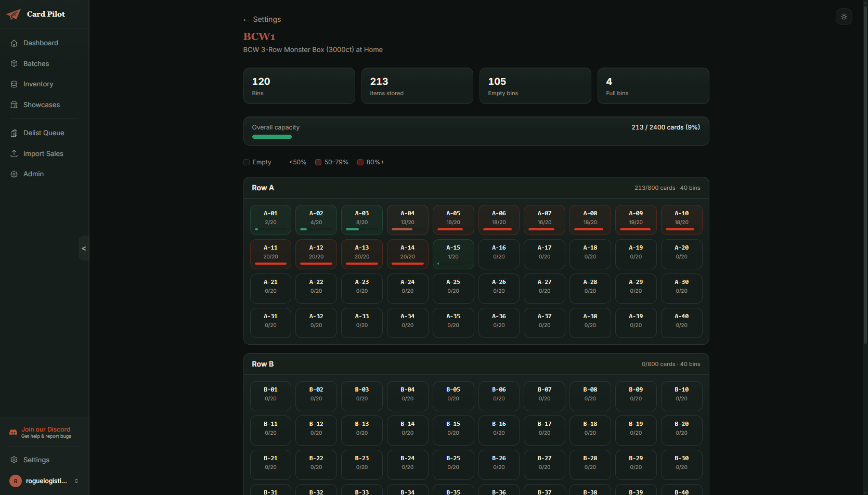Click the Discord logo icon

[x=14, y=433]
